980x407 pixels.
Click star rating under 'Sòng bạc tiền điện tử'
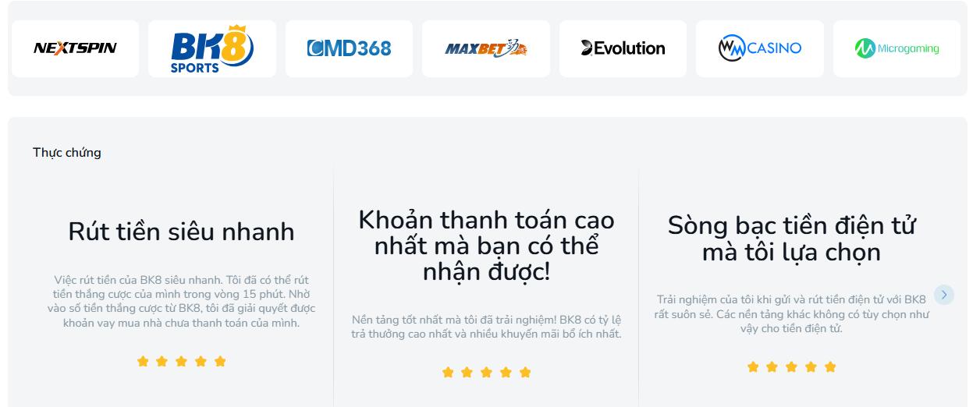pos(791,367)
